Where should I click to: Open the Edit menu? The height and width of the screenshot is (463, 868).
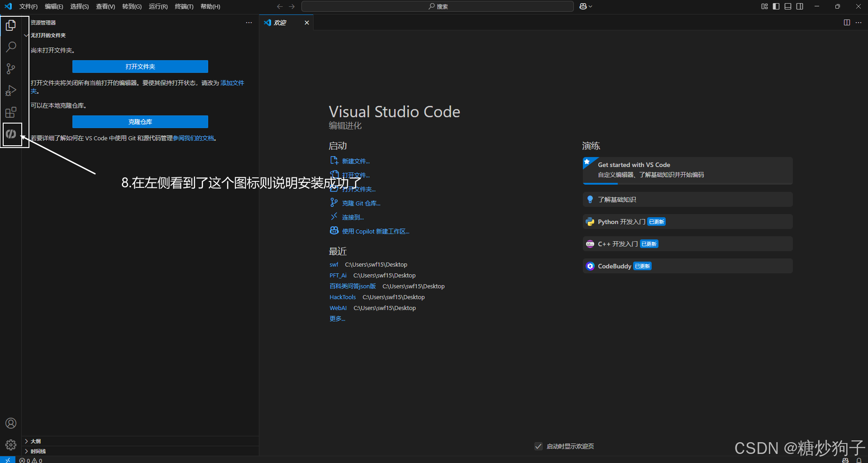(x=54, y=6)
